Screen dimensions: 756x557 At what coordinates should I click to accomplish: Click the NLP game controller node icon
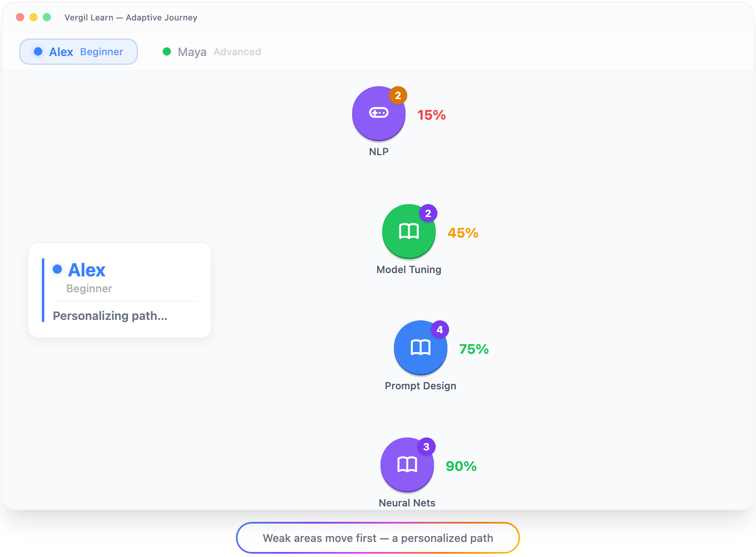click(378, 113)
